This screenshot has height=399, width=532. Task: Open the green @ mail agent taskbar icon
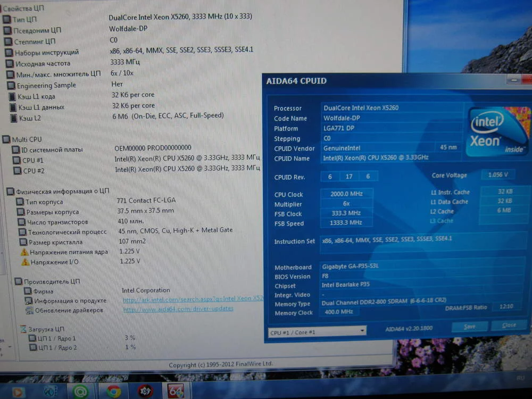[81, 391]
